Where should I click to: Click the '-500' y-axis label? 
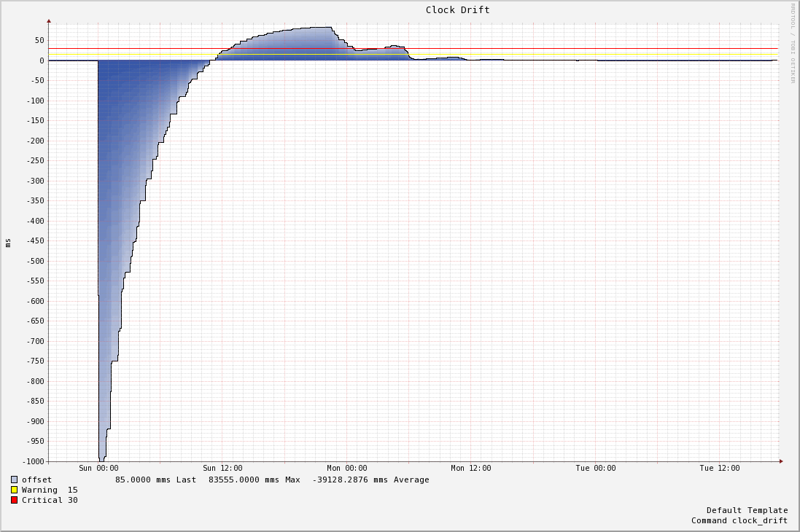(x=35, y=261)
